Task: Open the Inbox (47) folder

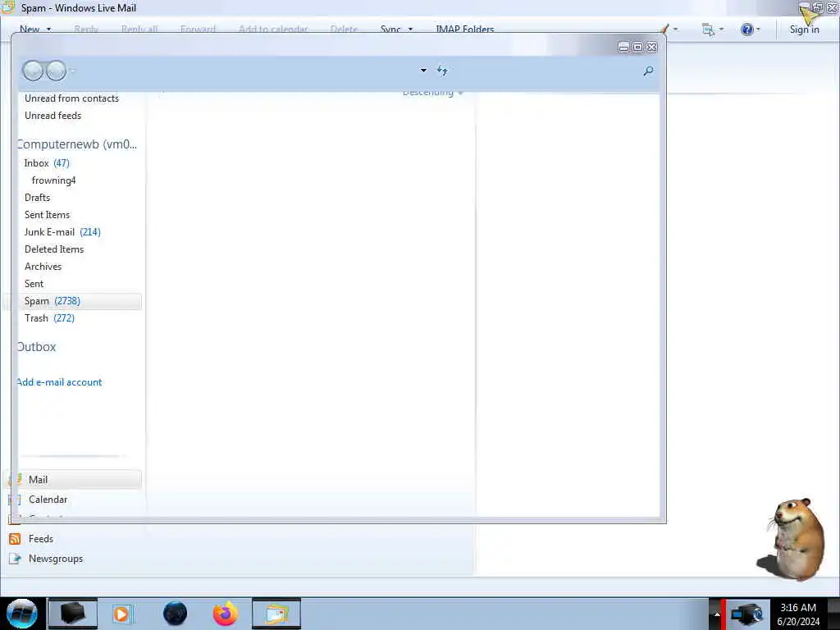Action: click(47, 163)
